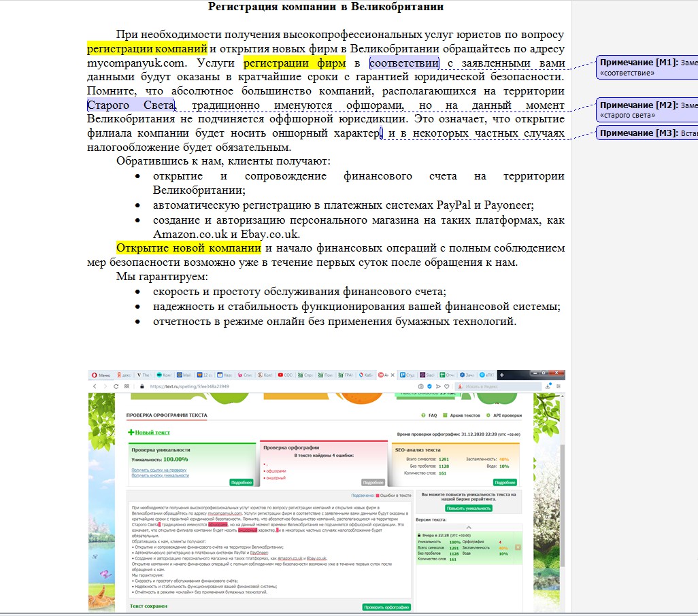Viewport: 698px width, 616px height.
Task: Click highlighted phrase «регистрации компаний»
Action: click(147, 48)
